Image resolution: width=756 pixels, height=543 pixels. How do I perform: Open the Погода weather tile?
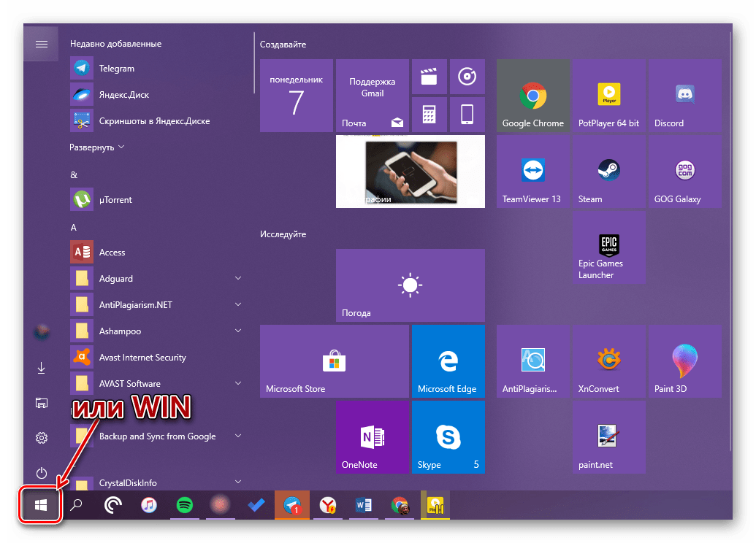coord(411,285)
